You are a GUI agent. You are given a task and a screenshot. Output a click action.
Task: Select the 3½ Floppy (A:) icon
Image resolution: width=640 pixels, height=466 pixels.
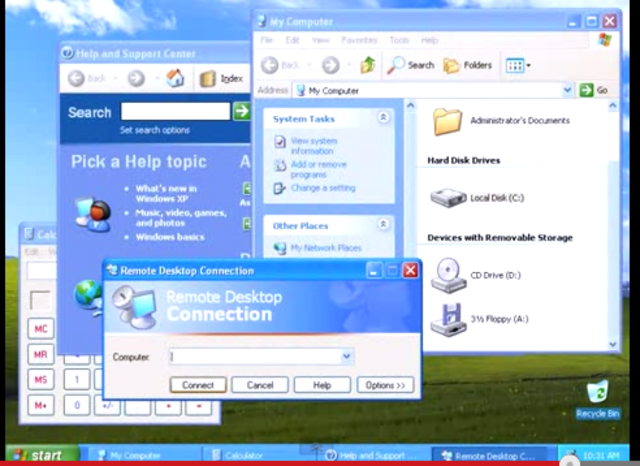click(x=448, y=320)
